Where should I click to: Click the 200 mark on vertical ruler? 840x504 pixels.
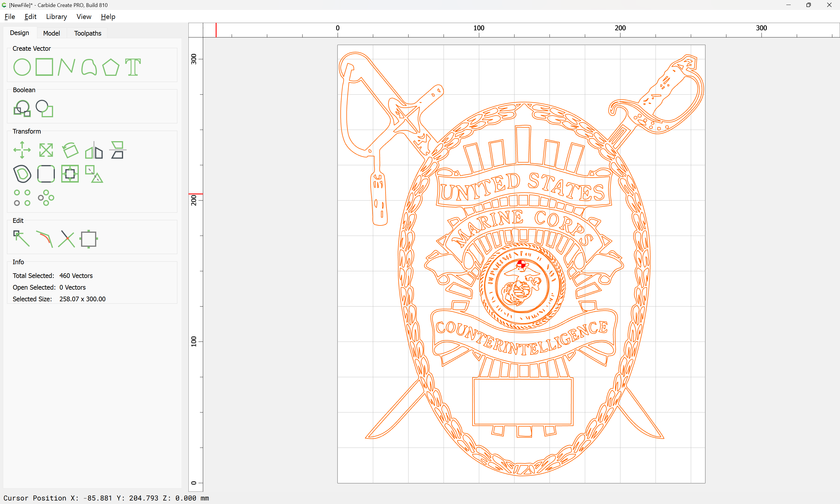(x=194, y=200)
